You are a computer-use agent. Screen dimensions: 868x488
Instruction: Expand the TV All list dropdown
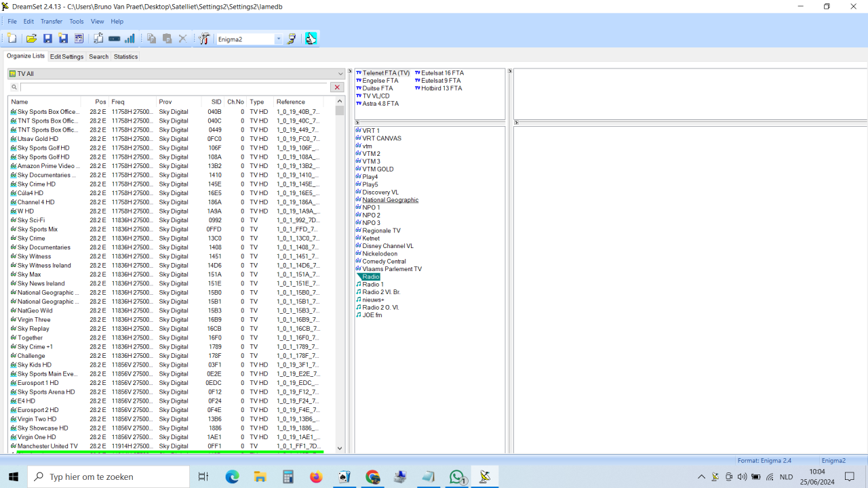click(340, 74)
